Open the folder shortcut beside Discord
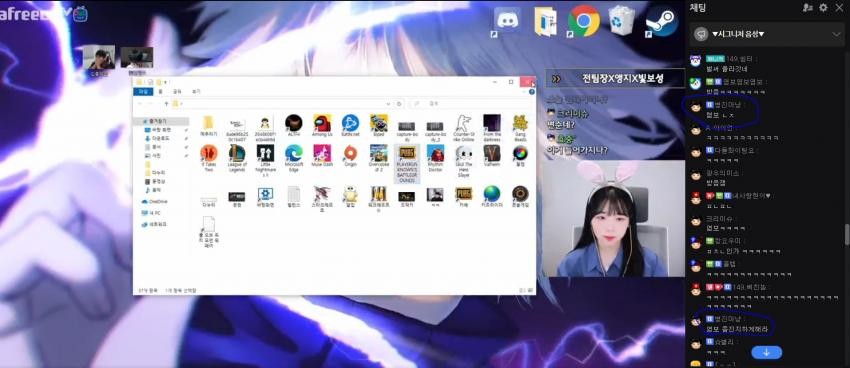Viewport: 850px width, 368px height. [x=545, y=22]
